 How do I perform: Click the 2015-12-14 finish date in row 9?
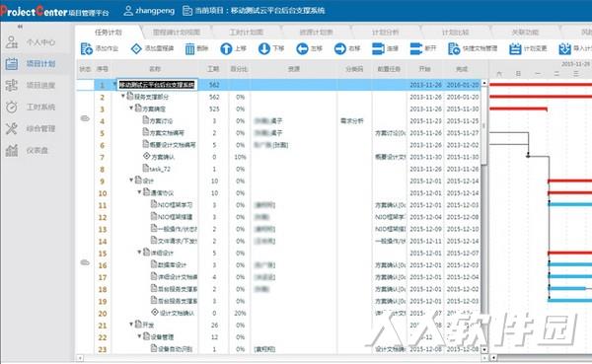(x=463, y=181)
